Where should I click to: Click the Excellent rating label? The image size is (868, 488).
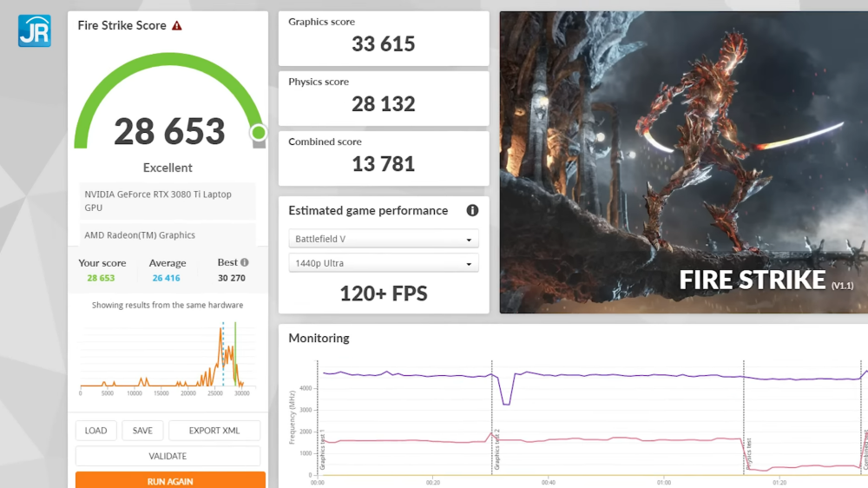[168, 168]
